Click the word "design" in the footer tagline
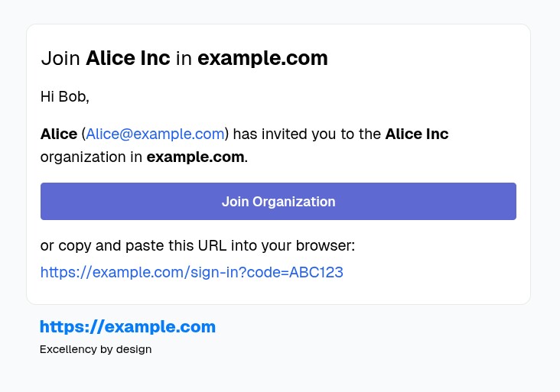Screen dimensions: 560x392 coord(134,349)
